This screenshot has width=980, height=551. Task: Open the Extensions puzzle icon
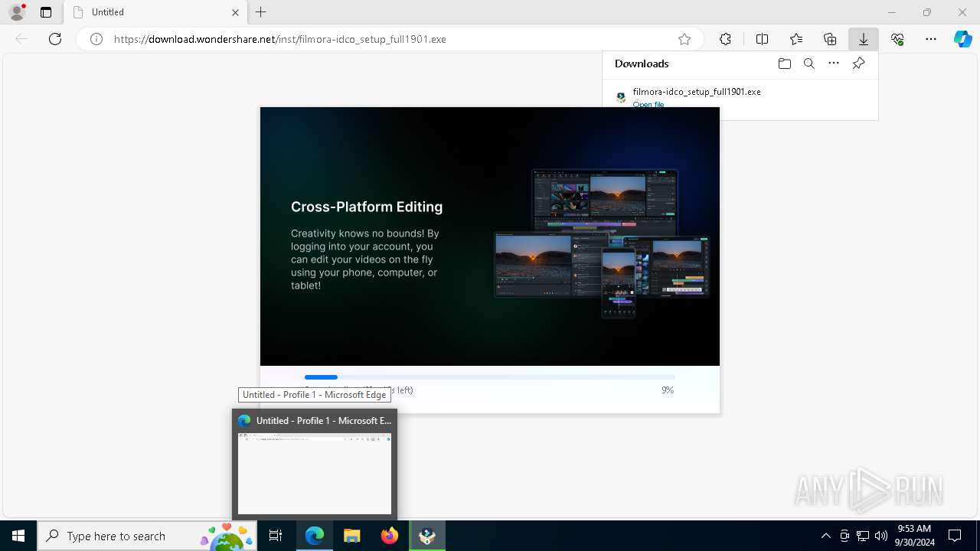click(x=726, y=39)
